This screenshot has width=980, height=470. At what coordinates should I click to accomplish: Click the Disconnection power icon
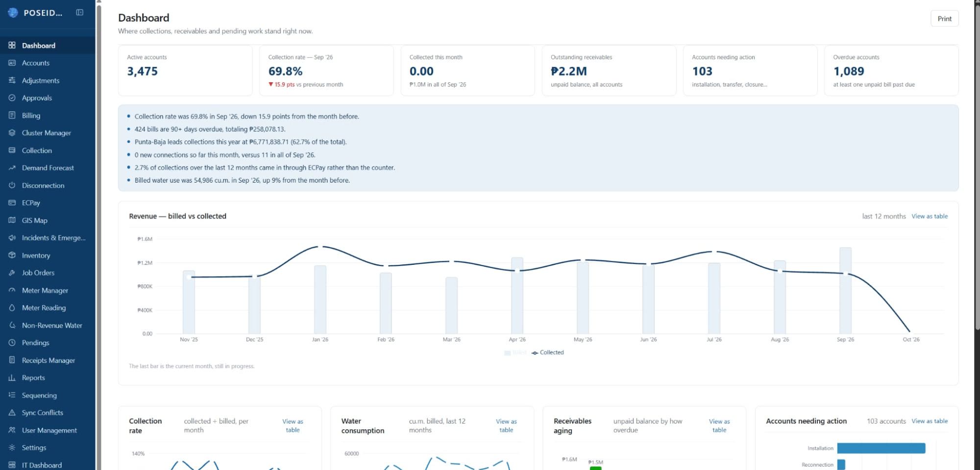pyautogui.click(x=12, y=186)
